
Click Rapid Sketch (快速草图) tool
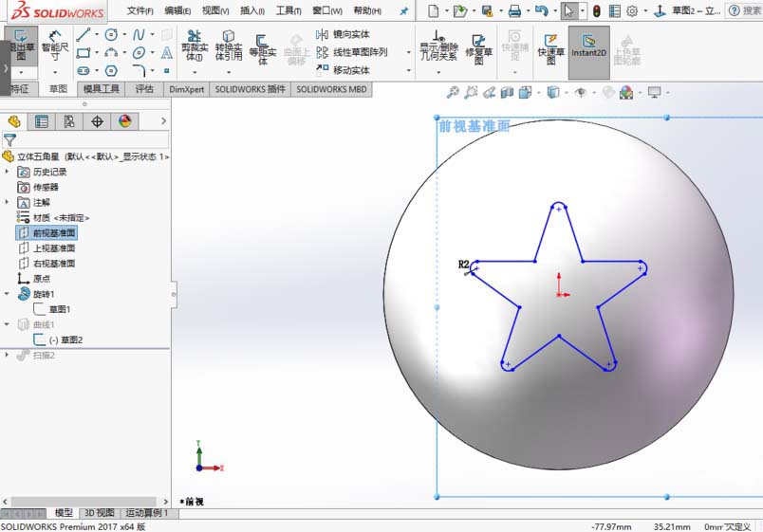click(550, 48)
